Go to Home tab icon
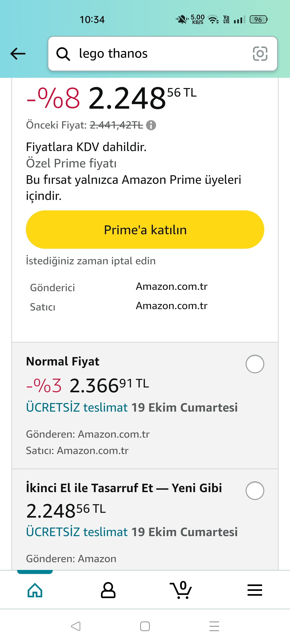Viewport: 290px width, 644px height. (35, 590)
